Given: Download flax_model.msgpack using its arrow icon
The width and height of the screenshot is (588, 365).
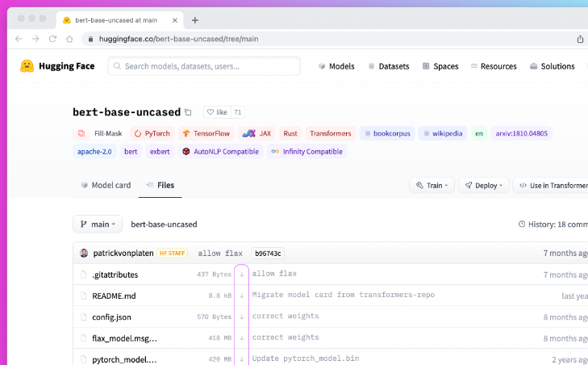Looking at the screenshot, I should (x=242, y=338).
